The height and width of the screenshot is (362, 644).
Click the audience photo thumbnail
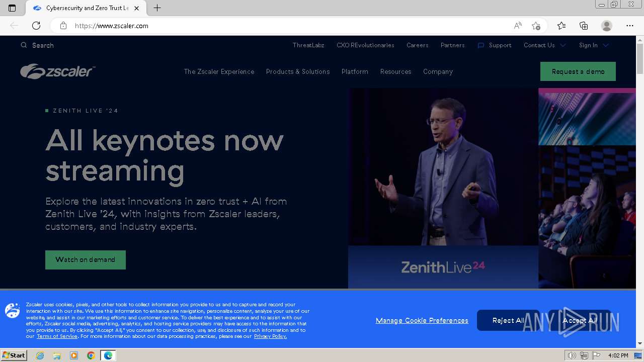point(587,217)
